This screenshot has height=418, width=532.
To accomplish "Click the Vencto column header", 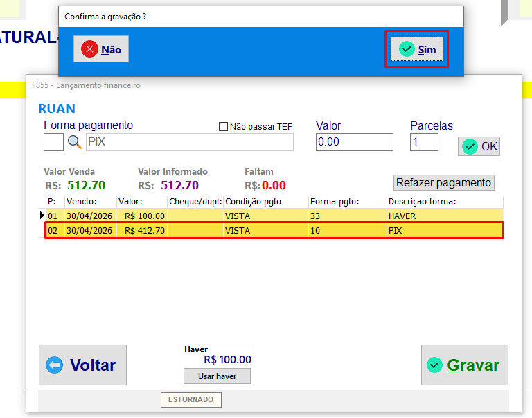I will pyautogui.click(x=82, y=202).
